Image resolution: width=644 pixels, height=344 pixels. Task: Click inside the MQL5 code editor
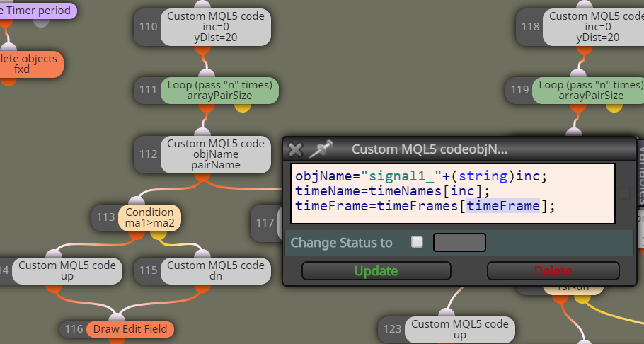pyautogui.click(x=453, y=193)
